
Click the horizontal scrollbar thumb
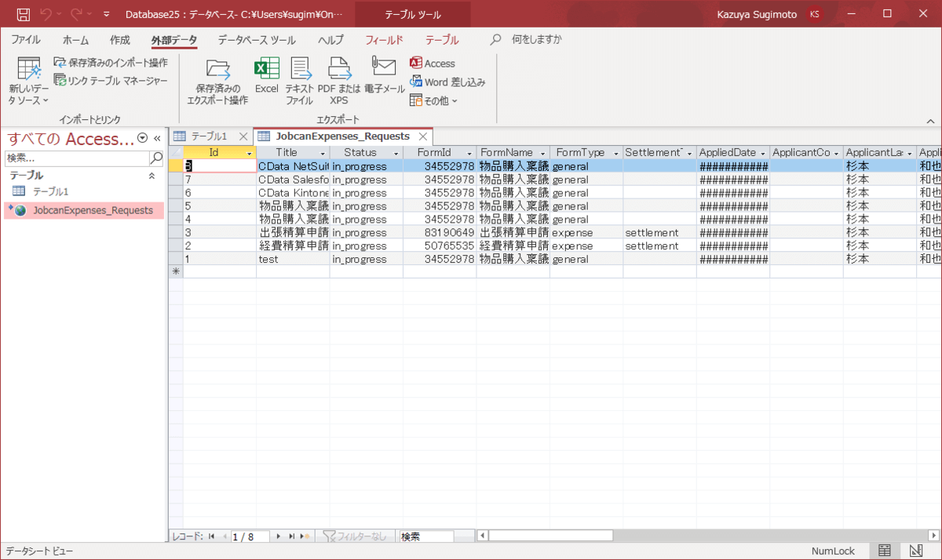click(550, 536)
